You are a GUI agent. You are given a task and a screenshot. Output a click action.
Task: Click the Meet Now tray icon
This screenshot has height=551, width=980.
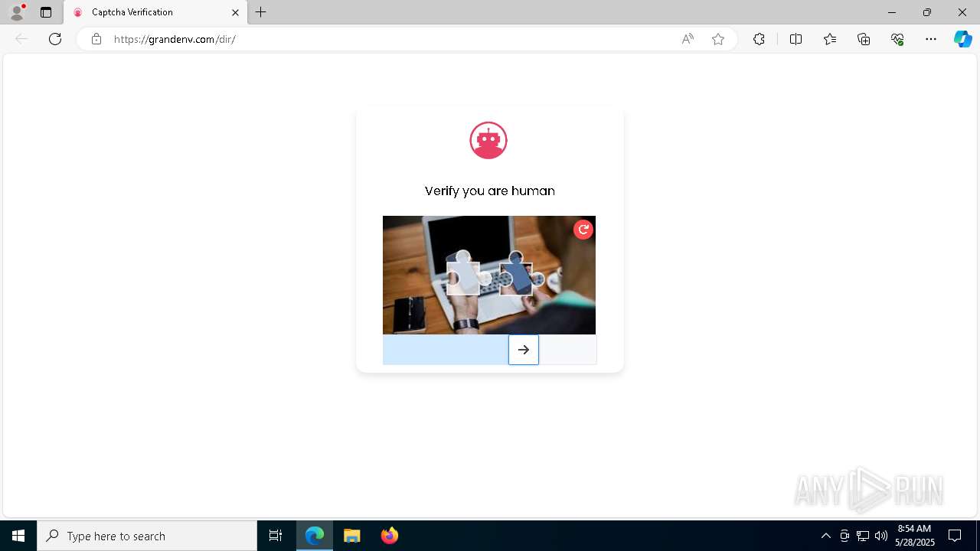(x=844, y=536)
